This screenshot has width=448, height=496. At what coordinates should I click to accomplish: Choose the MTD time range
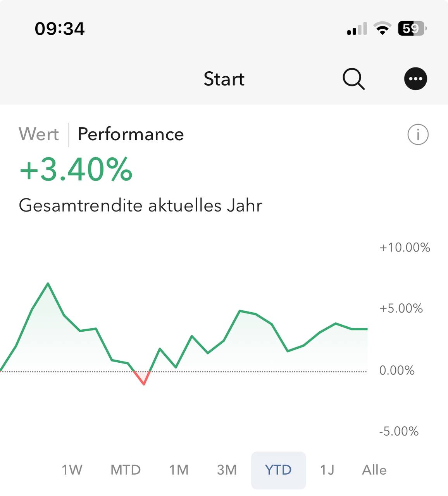125,470
